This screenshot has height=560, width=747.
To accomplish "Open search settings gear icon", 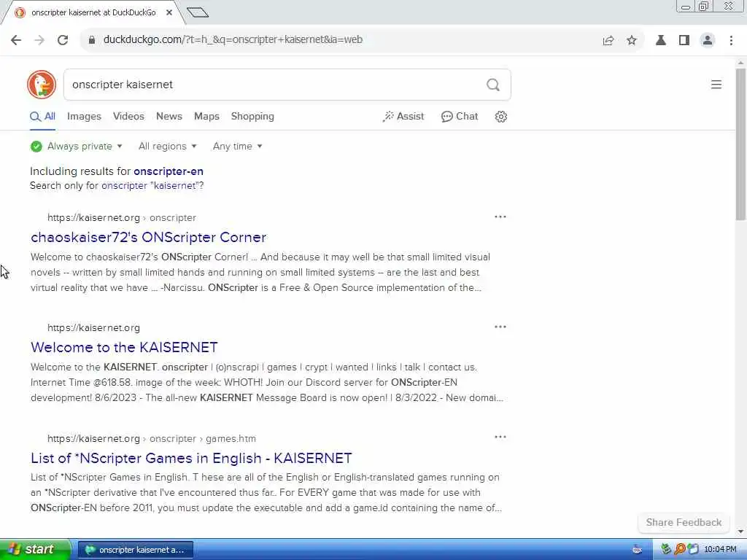I will point(500,117).
